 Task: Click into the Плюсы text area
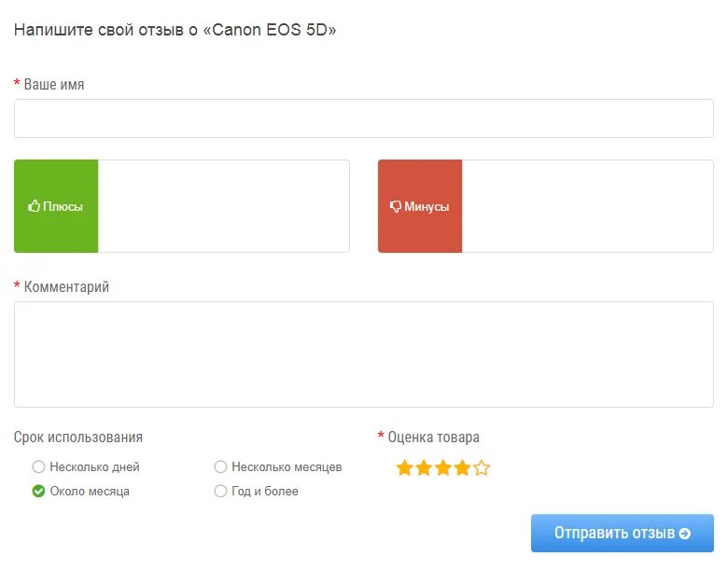click(x=223, y=206)
